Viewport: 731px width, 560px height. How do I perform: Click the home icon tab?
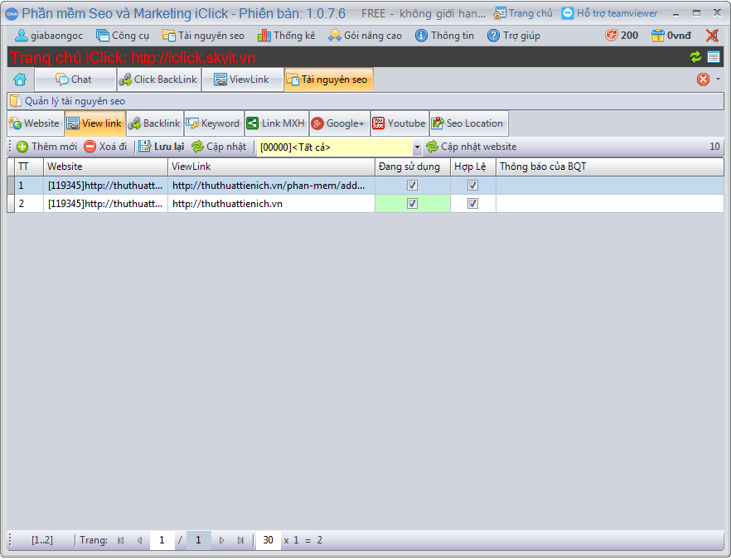(x=20, y=80)
